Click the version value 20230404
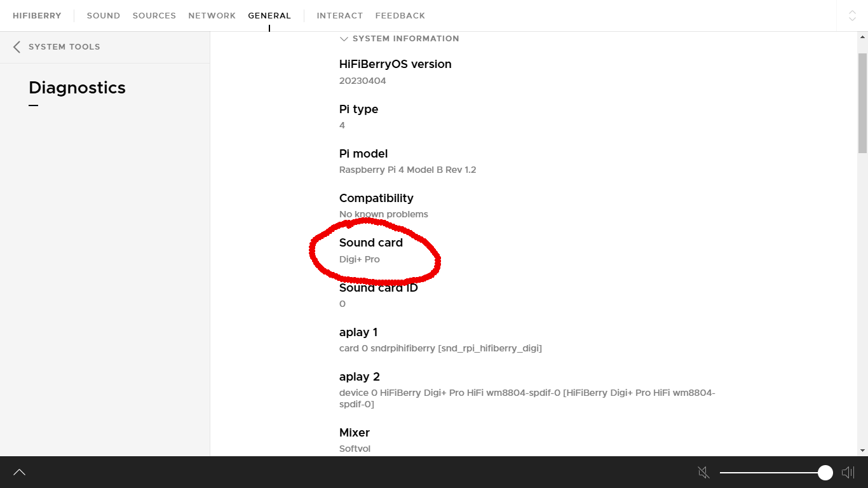The width and height of the screenshot is (868, 488). point(363,81)
